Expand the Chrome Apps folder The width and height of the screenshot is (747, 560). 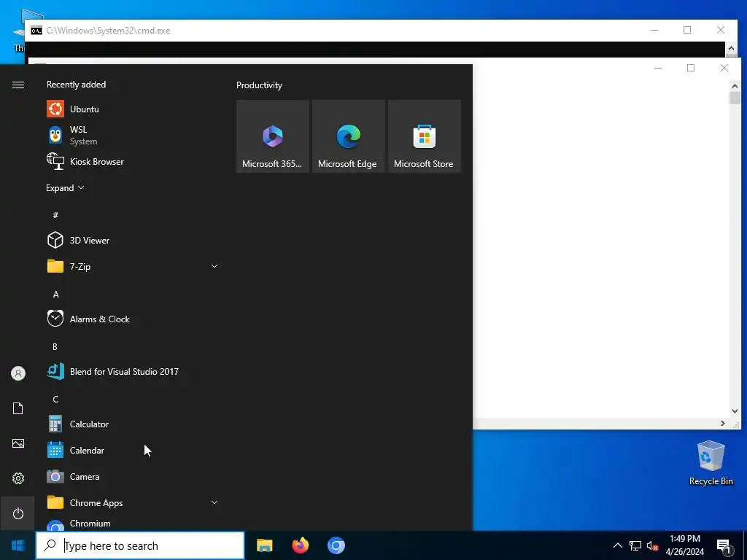coord(214,502)
